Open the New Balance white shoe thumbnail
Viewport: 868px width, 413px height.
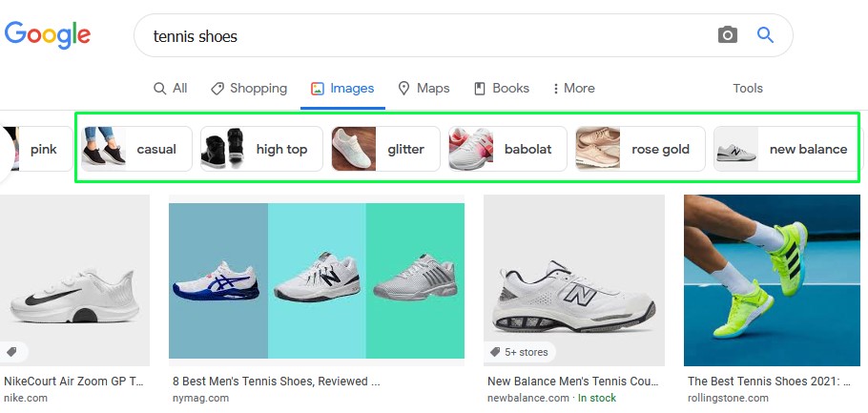tap(574, 280)
